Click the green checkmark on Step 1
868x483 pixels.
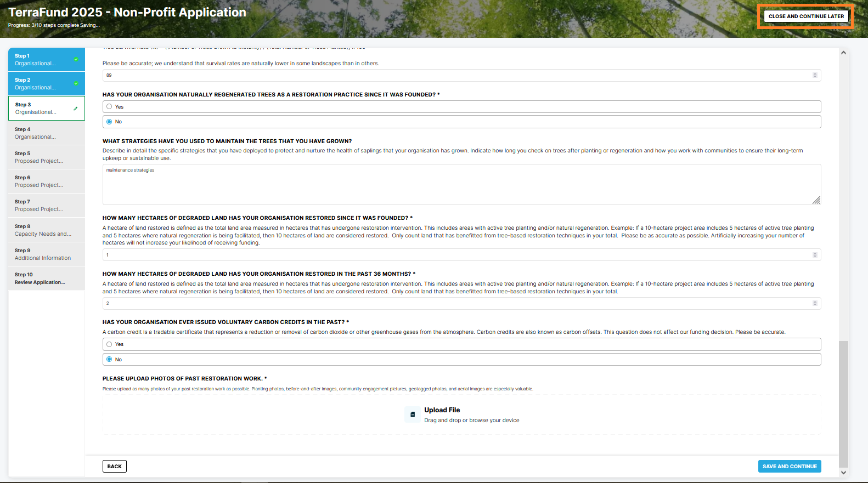pyautogui.click(x=76, y=59)
